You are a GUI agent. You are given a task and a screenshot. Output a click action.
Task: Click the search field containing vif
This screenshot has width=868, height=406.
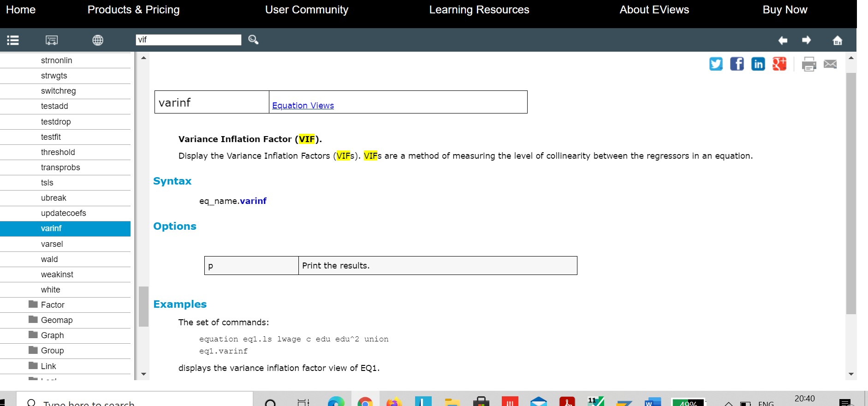tap(188, 40)
